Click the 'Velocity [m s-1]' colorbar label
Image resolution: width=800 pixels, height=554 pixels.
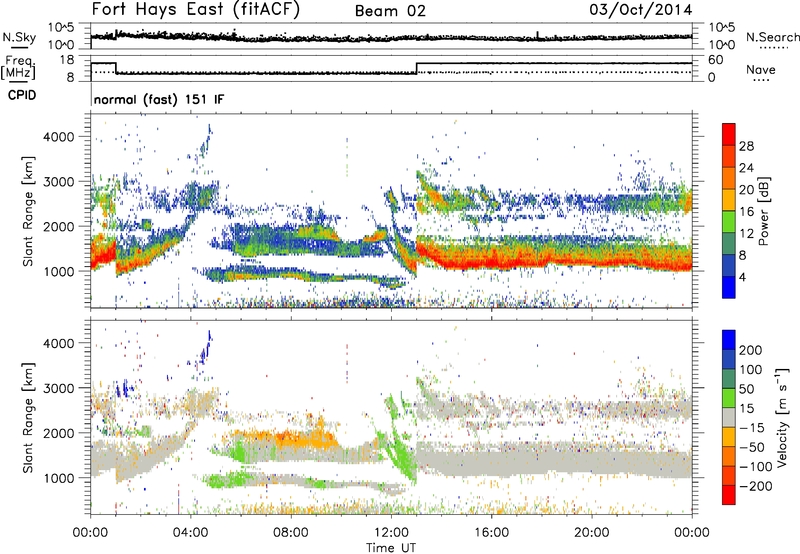coord(781,417)
